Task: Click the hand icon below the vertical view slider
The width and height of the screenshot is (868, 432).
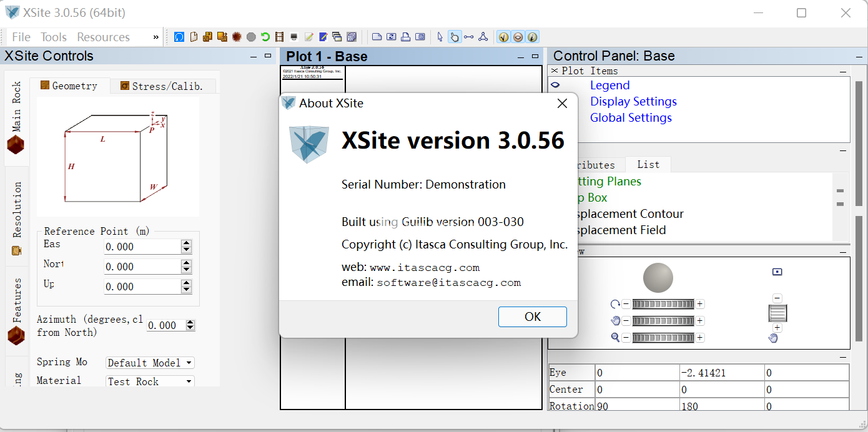Action: coord(773,338)
